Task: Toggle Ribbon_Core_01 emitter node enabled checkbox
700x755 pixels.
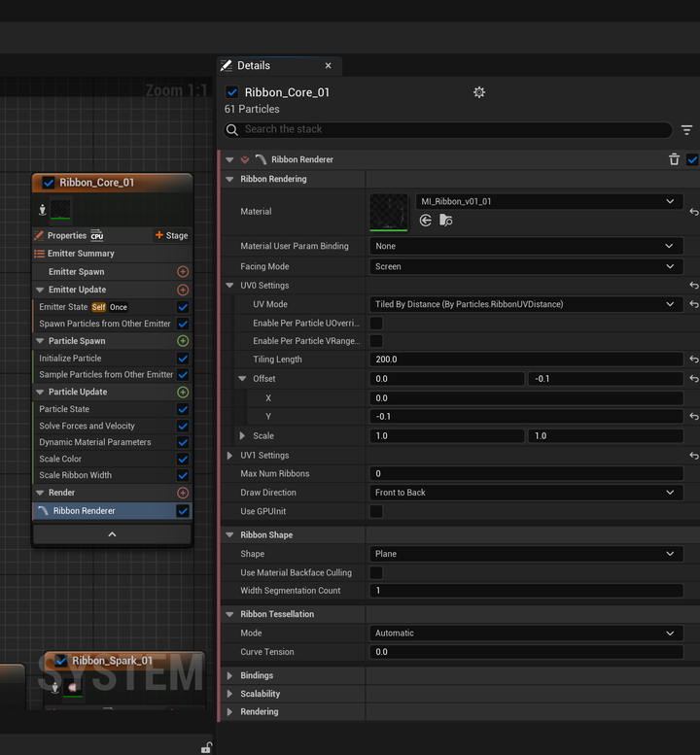Action: (49, 183)
